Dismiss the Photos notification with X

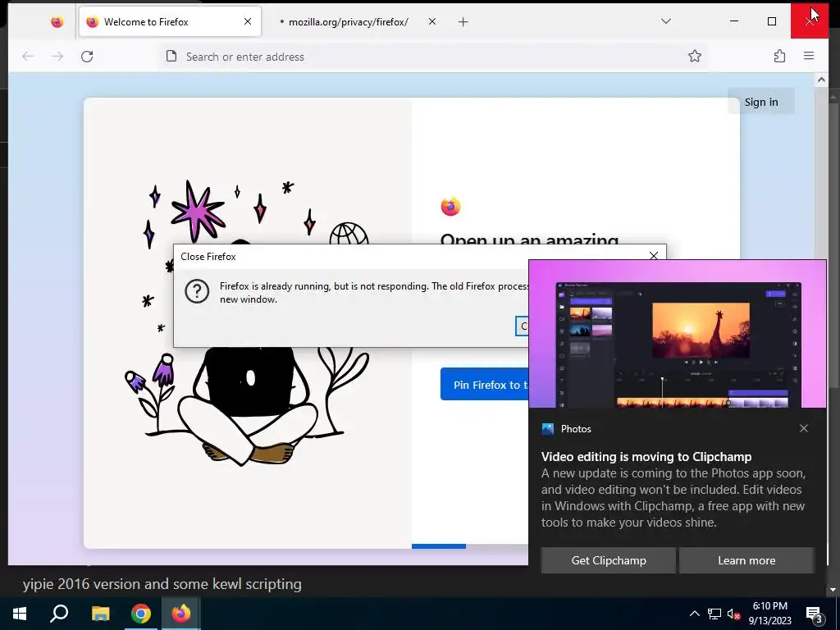click(x=804, y=428)
